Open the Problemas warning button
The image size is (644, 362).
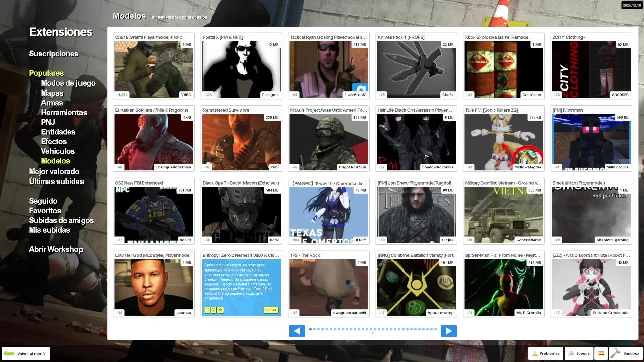click(546, 353)
